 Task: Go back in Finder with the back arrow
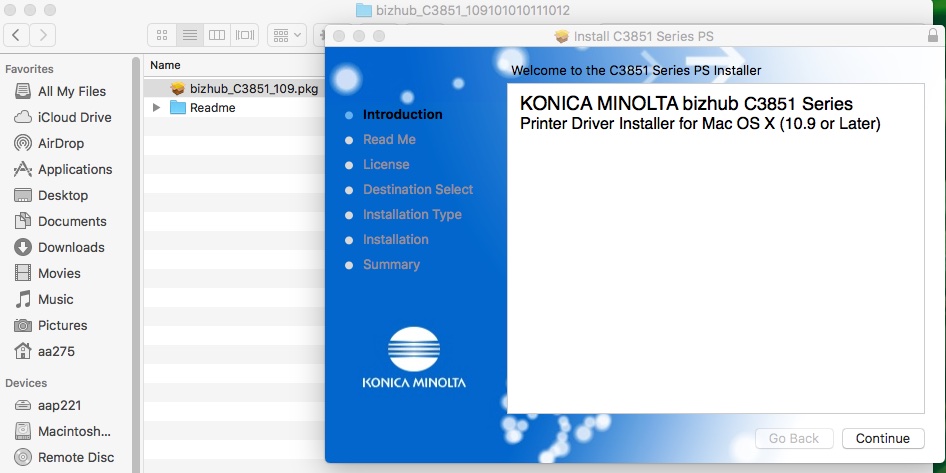pos(16,35)
